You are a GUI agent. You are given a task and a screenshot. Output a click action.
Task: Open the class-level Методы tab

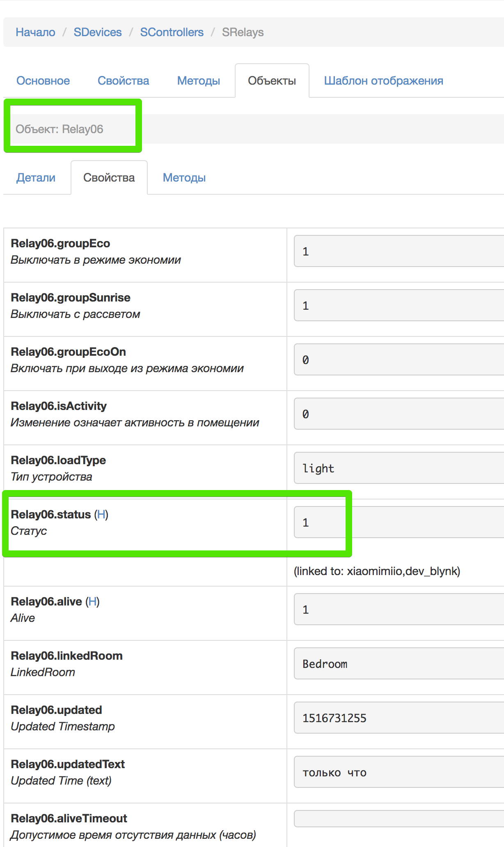click(x=199, y=81)
